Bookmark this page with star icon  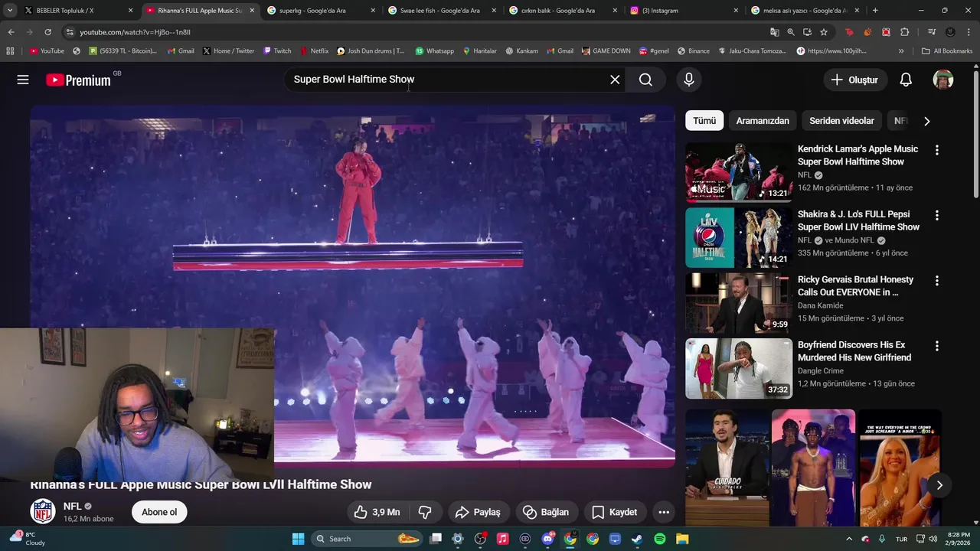click(x=824, y=32)
